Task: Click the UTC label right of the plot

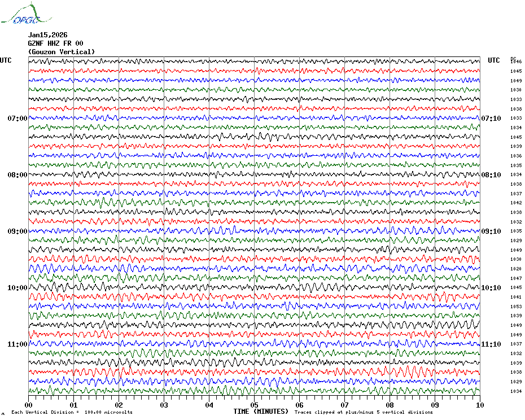Action: pos(493,60)
